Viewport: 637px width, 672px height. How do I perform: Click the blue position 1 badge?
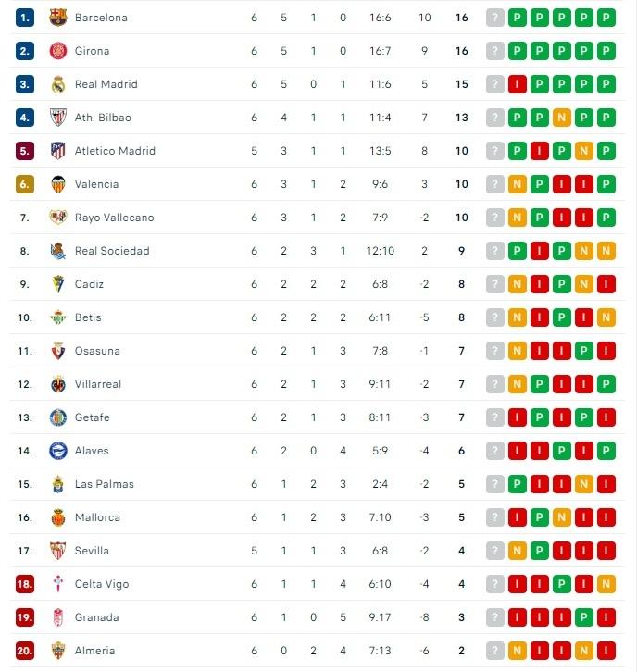coord(25,18)
